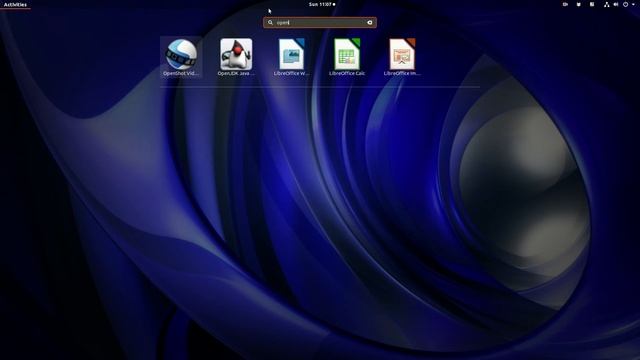This screenshot has height=360, width=640.
Task: Open the clock and calendar menu
Action: (x=322, y=4)
